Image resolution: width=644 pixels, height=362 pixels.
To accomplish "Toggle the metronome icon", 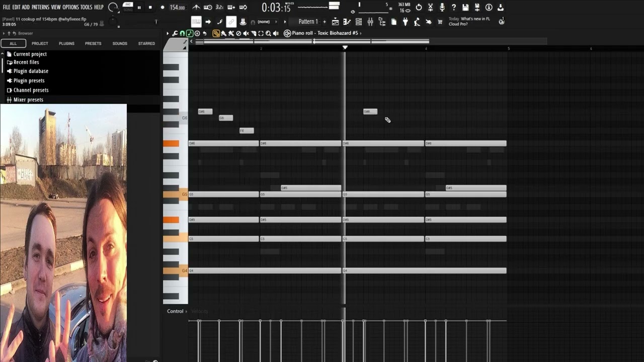I will pyautogui.click(x=196, y=8).
